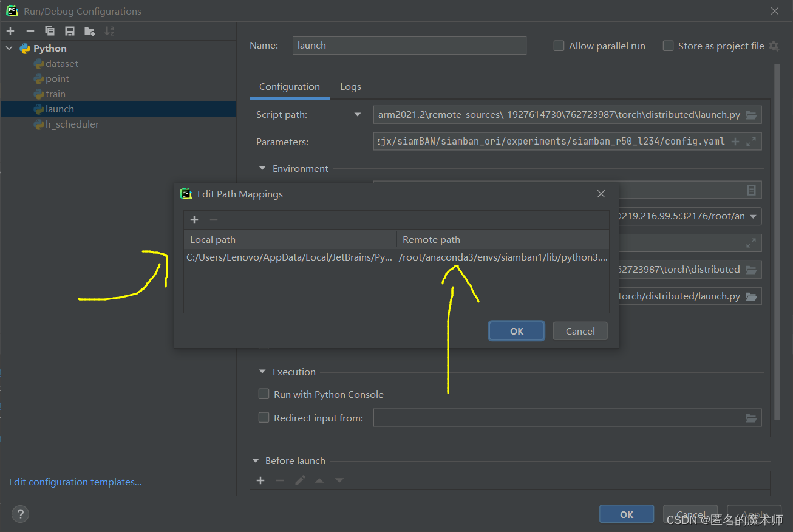Enable Run with Python Console
Image resolution: width=793 pixels, height=532 pixels.
coord(264,394)
